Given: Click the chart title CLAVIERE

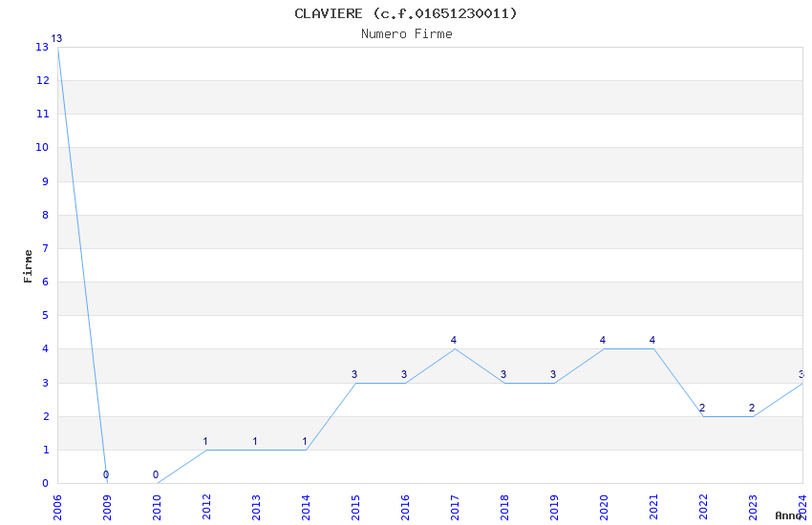Looking at the screenshot, I should click(x=329, y=13).
